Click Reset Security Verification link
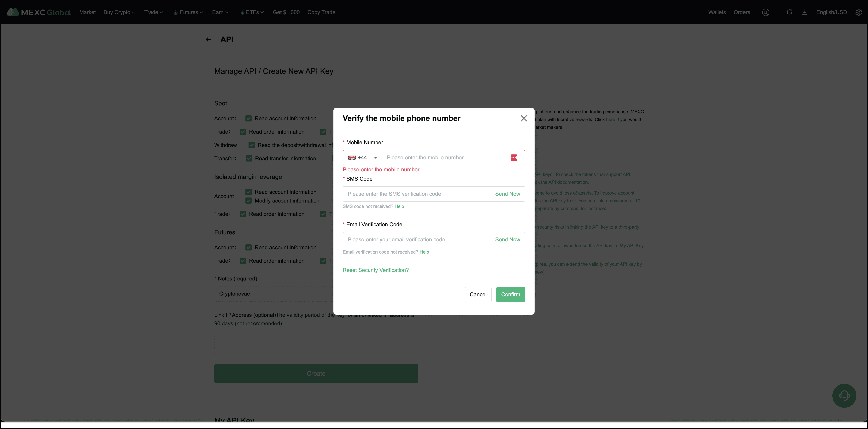 pyautogui.click(x=376, y=270)
